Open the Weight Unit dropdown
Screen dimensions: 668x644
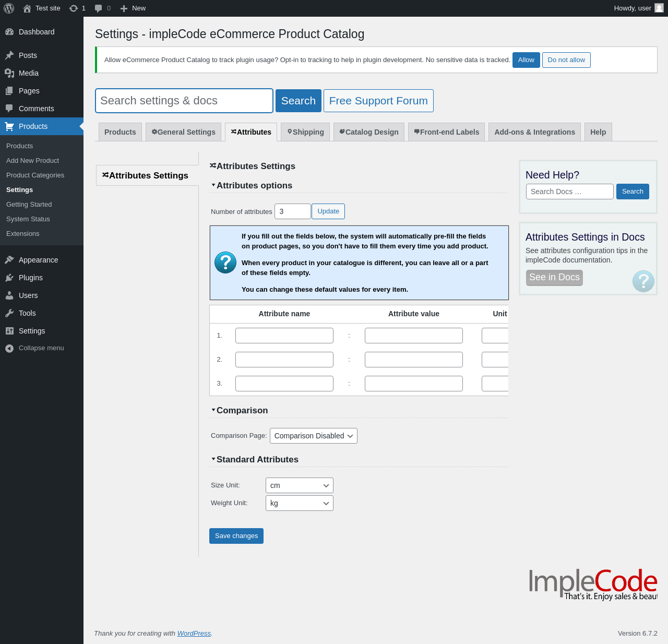pos(299,503)
